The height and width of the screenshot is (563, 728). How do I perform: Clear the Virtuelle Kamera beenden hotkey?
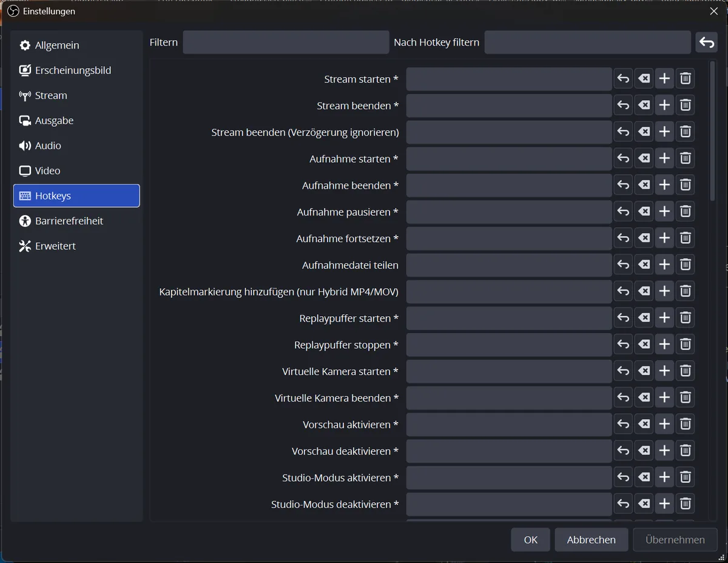coord(644,398)
